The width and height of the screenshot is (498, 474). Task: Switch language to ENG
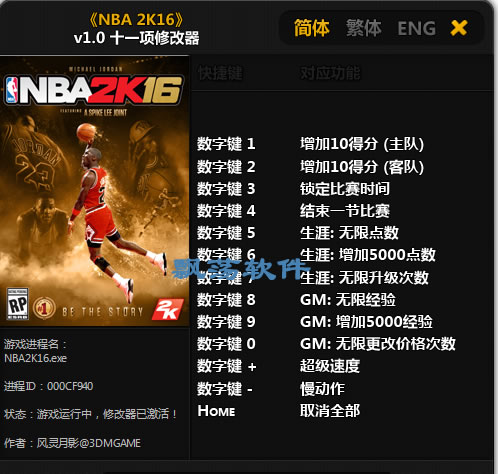417,28
